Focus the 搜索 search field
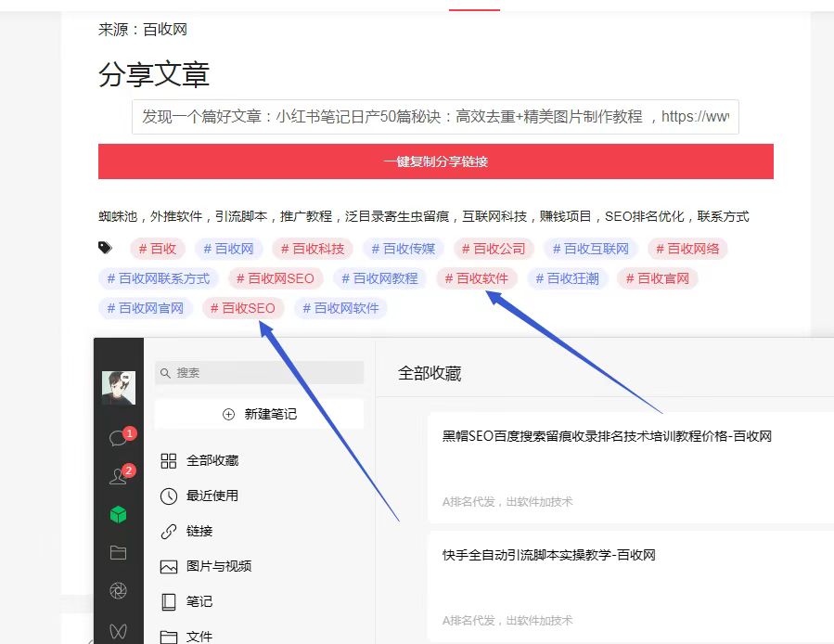This screenshot has width=834, height=644. (x=259, y=372)
